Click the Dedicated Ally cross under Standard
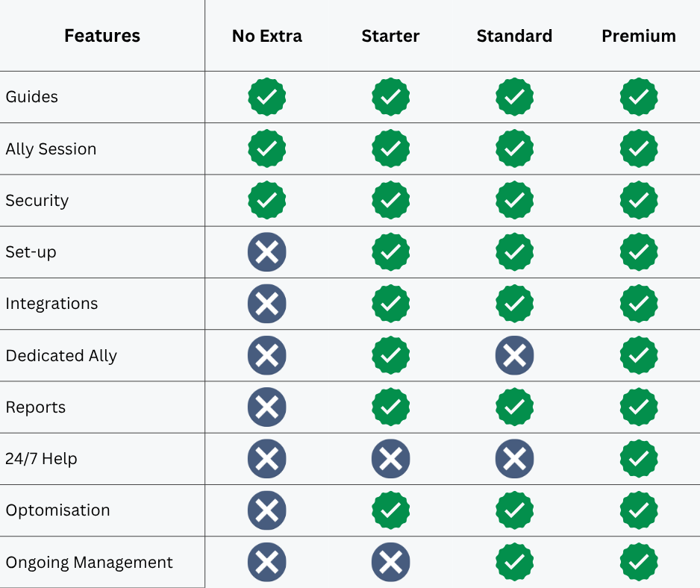The image size is (700, 588). [x=514, y=355]
